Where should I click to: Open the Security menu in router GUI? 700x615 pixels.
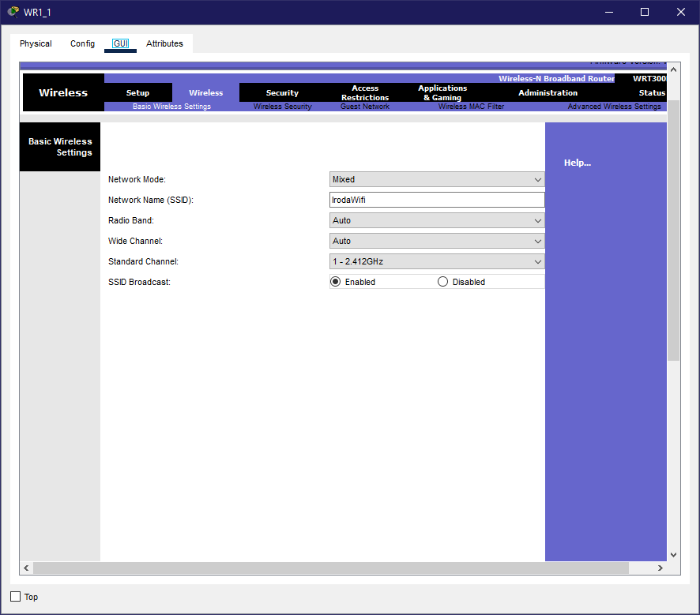[x=282, y=93]
